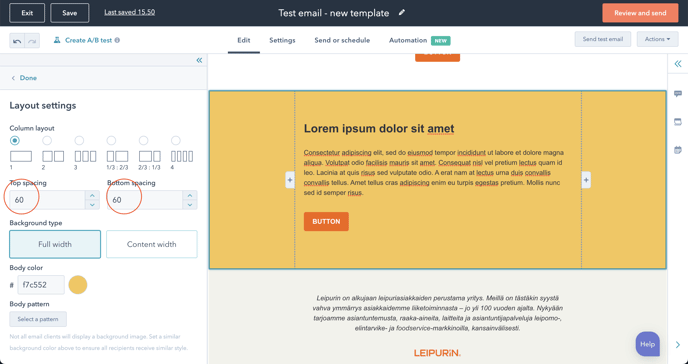This screenshot has width=688, height=364.
Task: Click Select a pattern button
Action: 38,319
